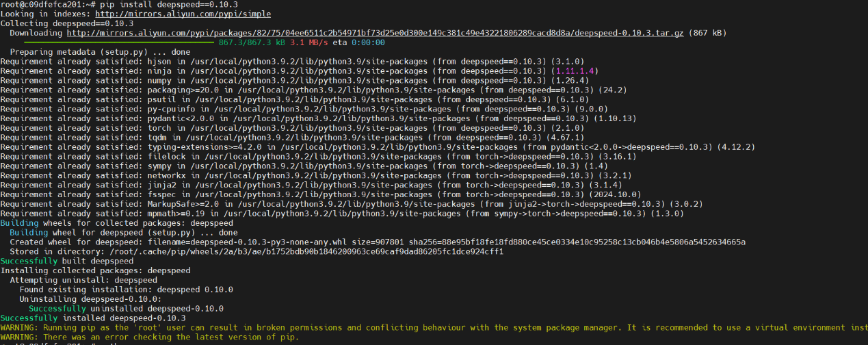
Task: Click 'Successfully uninstalled deepspeed-0.10.0' message
Action: coord(126,309)
